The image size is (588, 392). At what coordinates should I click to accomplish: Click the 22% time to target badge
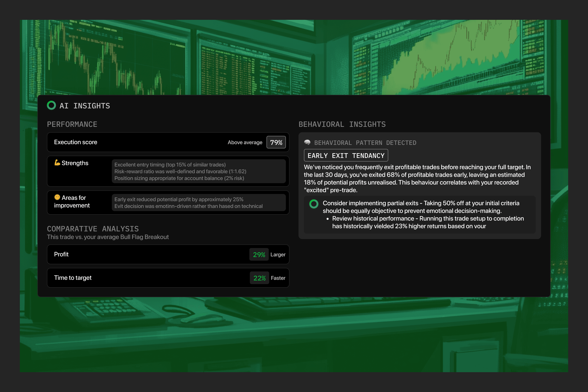point(259,278)
